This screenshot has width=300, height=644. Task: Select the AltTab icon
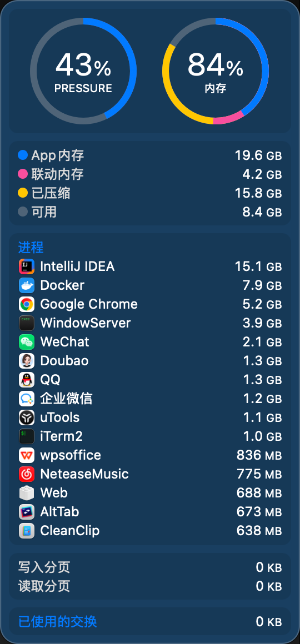click(x=27, y=512)
